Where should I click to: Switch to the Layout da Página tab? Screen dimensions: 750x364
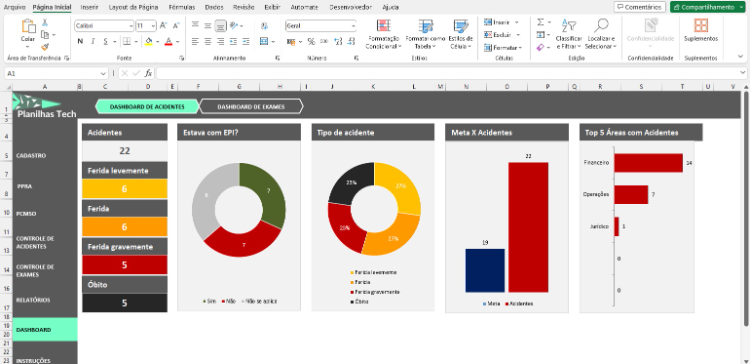pyautogui.click(x=133, y=7)
